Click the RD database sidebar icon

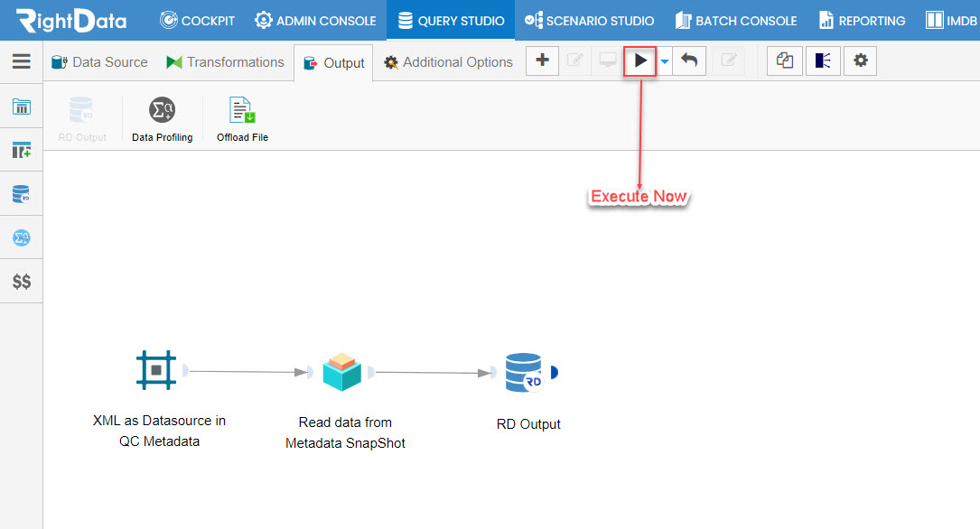tap(22, 194)
